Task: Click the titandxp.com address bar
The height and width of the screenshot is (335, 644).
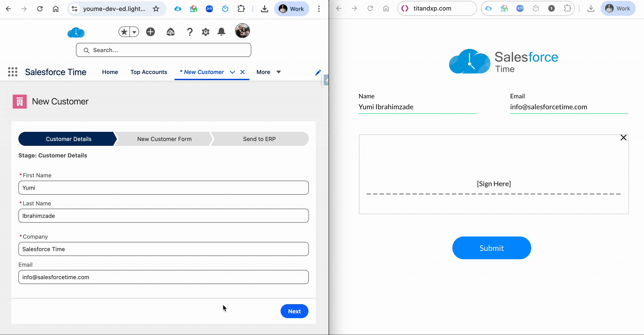Action: click(437, 9)
